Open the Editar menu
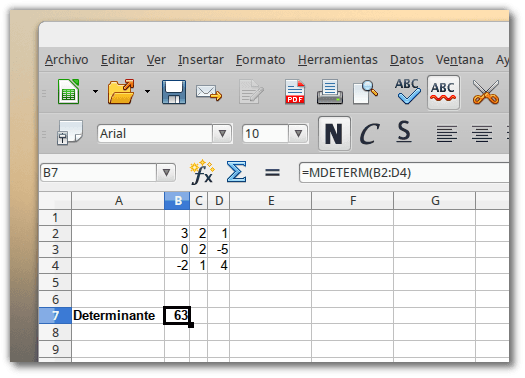Image resolution: width=525 pixels, height=378 pixels. point(118,60)
